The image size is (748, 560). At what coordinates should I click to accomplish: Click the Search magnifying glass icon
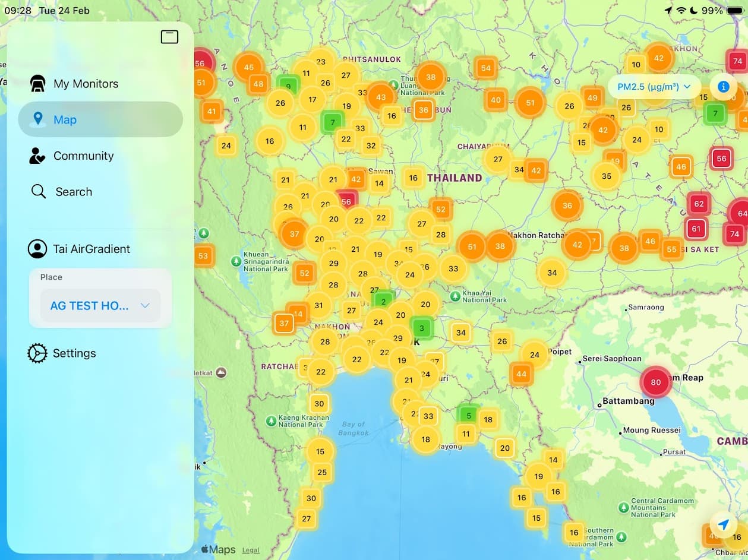click(x=39, y=191)
